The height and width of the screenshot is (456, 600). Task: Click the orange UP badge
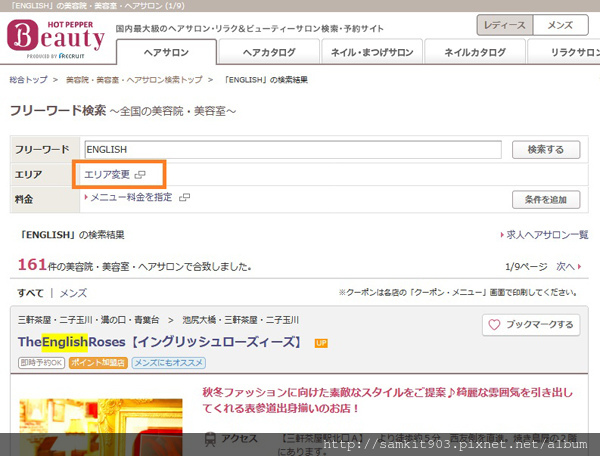point(321,343)
